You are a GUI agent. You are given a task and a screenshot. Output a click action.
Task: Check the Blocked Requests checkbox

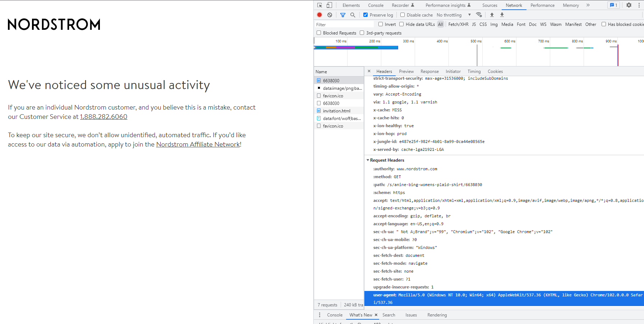[319, 33]
